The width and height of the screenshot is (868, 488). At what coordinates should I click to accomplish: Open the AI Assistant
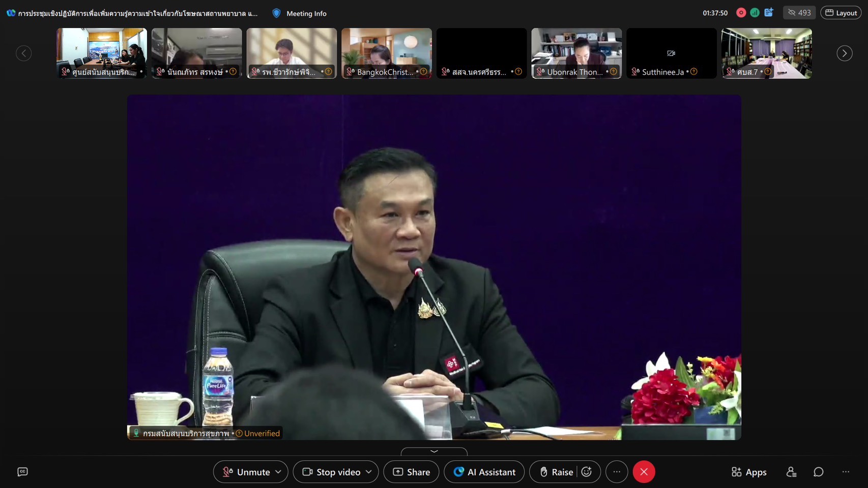point(484,472)
